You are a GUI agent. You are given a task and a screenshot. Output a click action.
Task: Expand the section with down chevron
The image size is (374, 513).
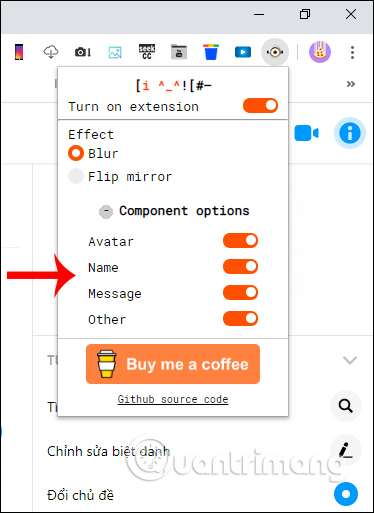point(350,360)
